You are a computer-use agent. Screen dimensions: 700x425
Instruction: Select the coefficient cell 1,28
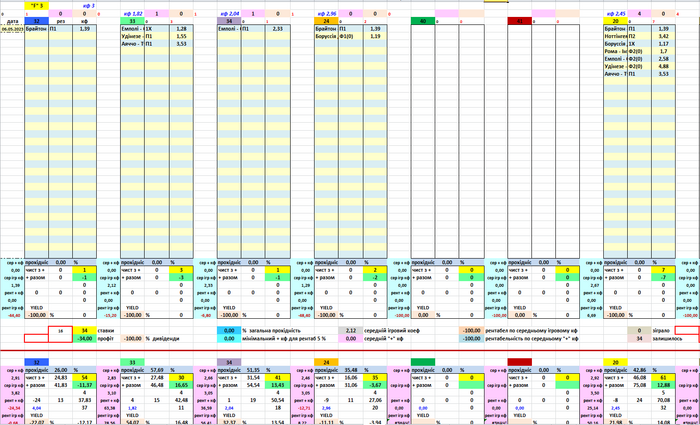pyautogui.click(x=181, y=29)
